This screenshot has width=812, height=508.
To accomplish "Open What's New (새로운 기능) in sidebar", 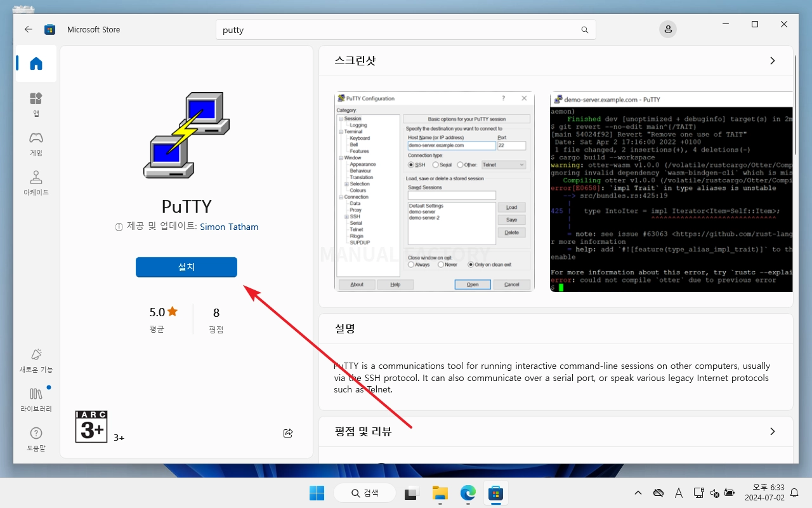I will pos(36,360).
